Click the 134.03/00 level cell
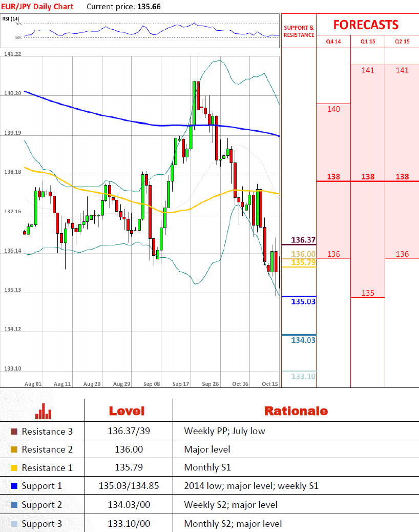This screenshot has height=532, width=419. (x=129, y=505)
